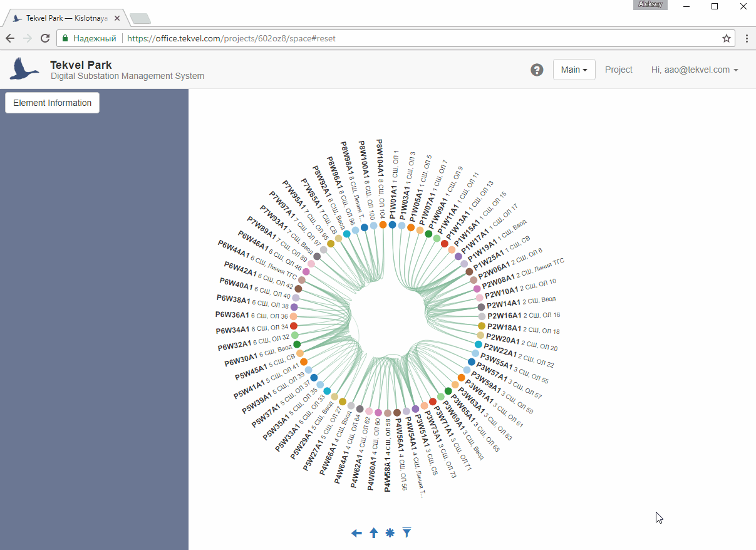The width and height of the screenshot is (756, 550).
Task: Click the asterisk icon below the diagram
Action: [x=390, y=533]
